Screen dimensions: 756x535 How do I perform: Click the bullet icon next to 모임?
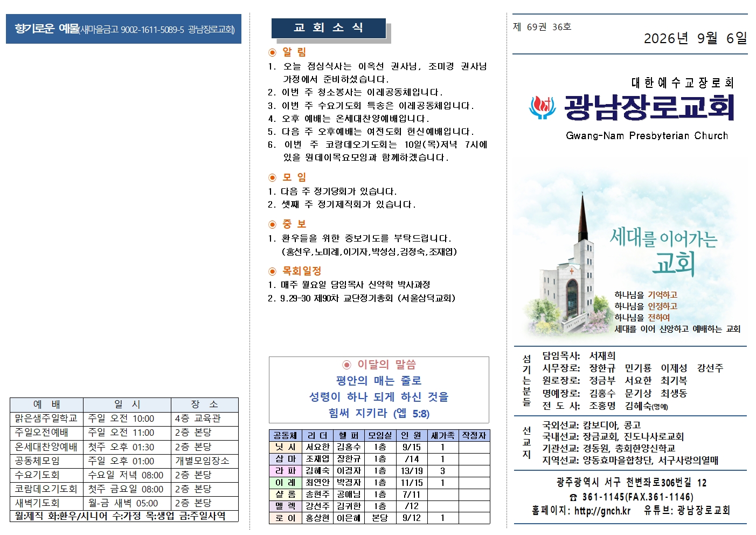[x=272, y=177]
